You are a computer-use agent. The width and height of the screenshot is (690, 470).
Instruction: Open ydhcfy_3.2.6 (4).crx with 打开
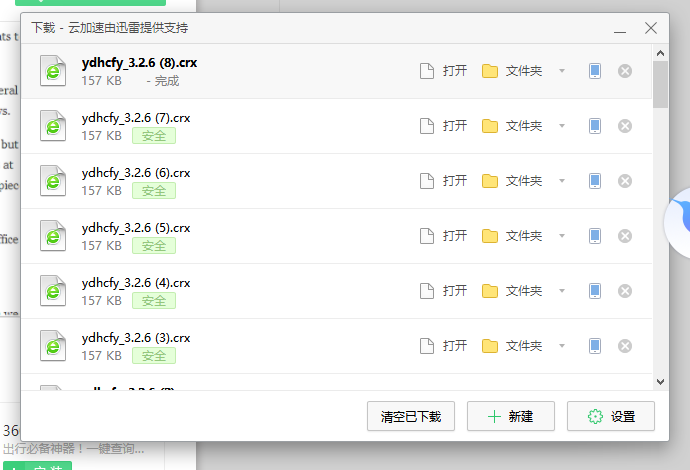[443, 291]
